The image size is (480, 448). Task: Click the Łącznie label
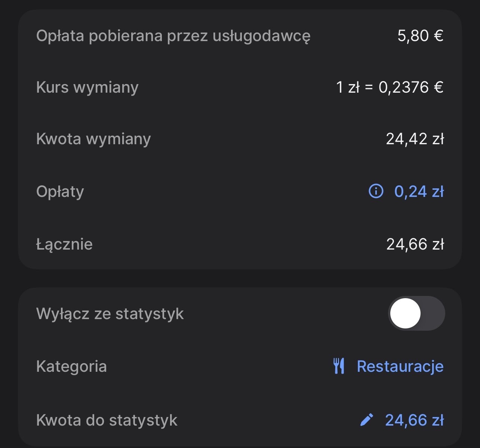[x=64, y=244]
